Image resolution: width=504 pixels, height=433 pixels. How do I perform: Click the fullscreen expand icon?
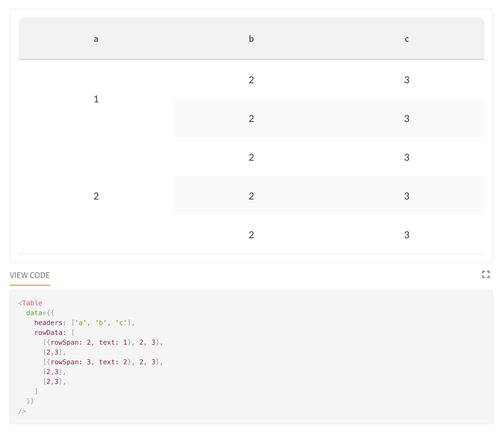(x=486, y=275)
